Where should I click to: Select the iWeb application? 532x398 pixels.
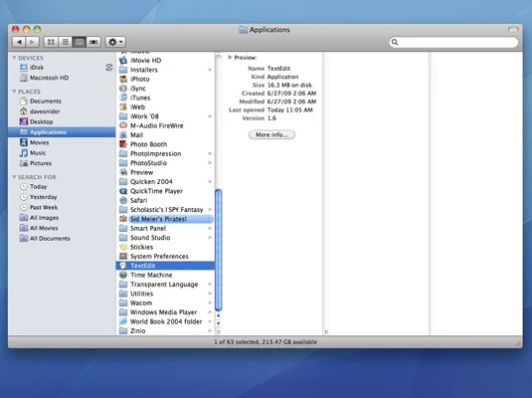[x=166, y=107]
